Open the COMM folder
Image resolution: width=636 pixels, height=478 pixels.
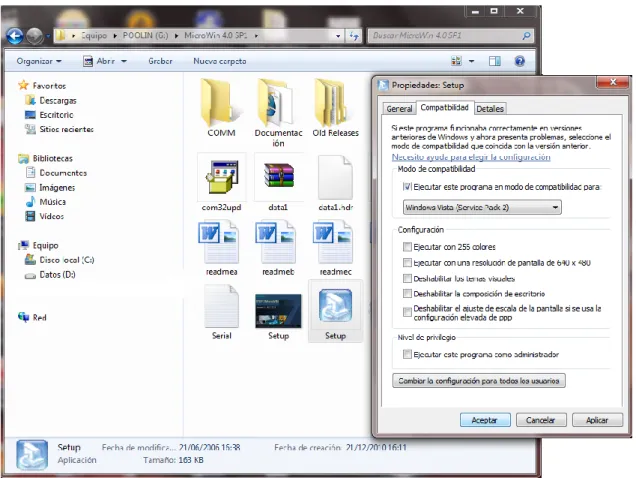pyautogui.click(x=221, y=108)
